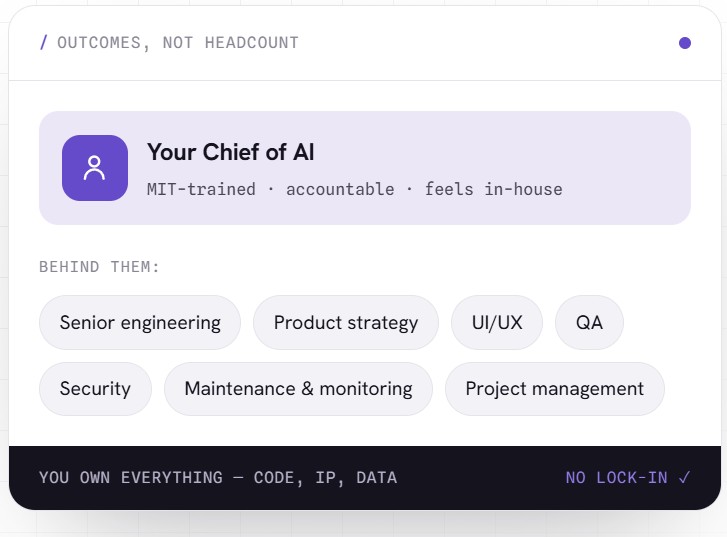This screenshot has width=727, height=537.
Task: Click YOU OWN EVERYTHING footer text
Action: (218, 478)
